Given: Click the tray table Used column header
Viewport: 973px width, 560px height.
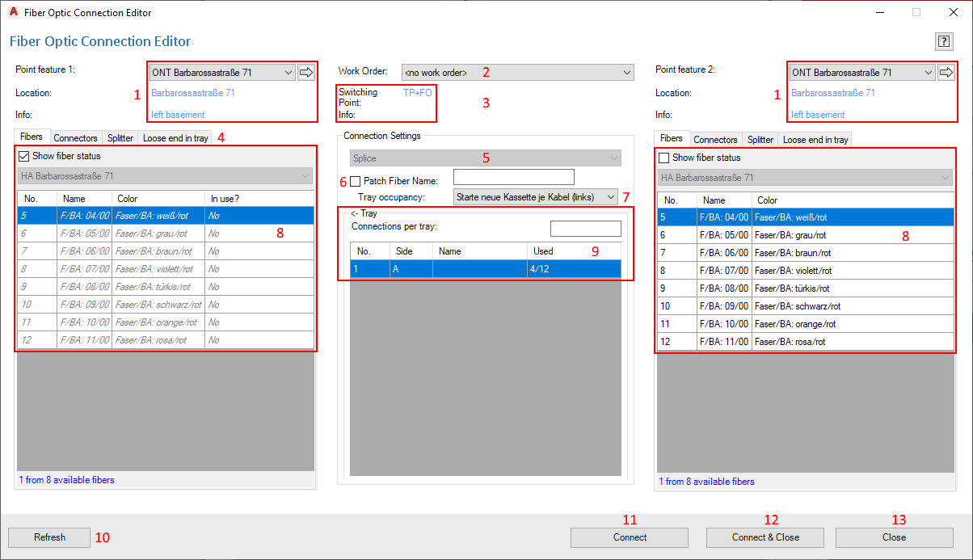Looking at the screenshot, I should pos(574,251).
